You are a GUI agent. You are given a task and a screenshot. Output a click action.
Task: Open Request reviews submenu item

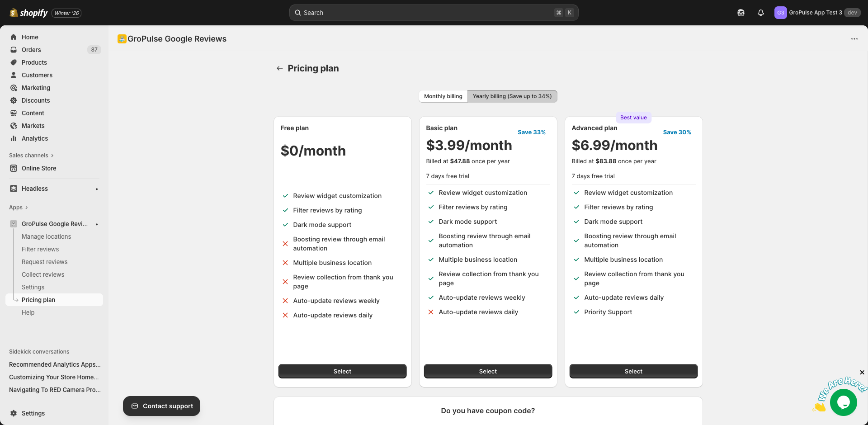44,262
